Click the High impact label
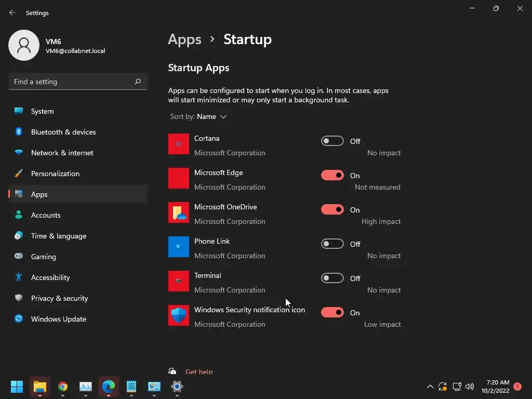The image size is (532, 399). [381, 221]
